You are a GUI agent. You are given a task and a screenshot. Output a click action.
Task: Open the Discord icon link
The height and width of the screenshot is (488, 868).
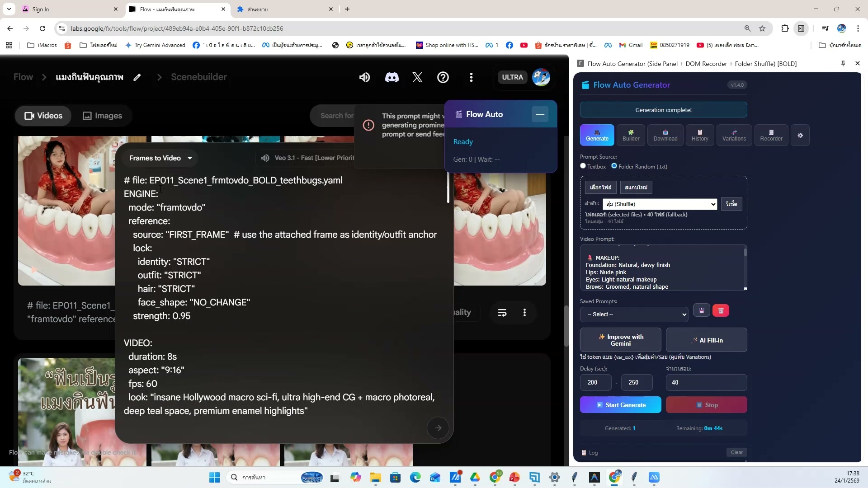point(392,77)
